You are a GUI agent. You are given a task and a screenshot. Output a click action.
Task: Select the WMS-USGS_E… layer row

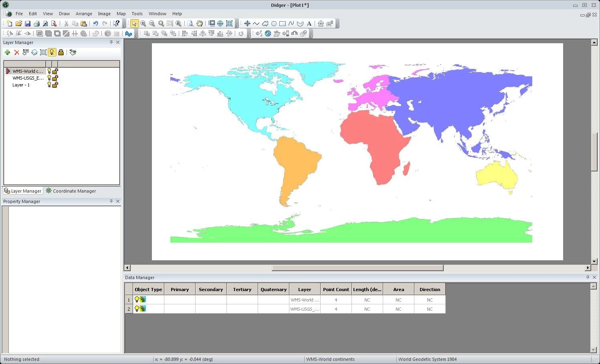coord(28,78)
